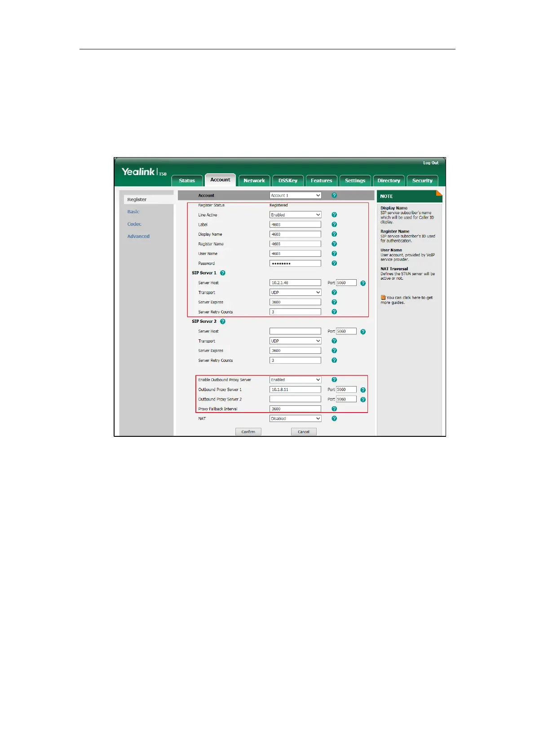
Task: Click the Yealink T58 logo
Action: coord(144,172)
